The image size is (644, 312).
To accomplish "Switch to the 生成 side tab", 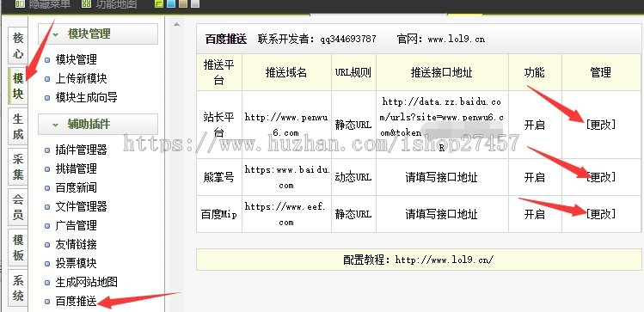I will [x=18, y=126].
